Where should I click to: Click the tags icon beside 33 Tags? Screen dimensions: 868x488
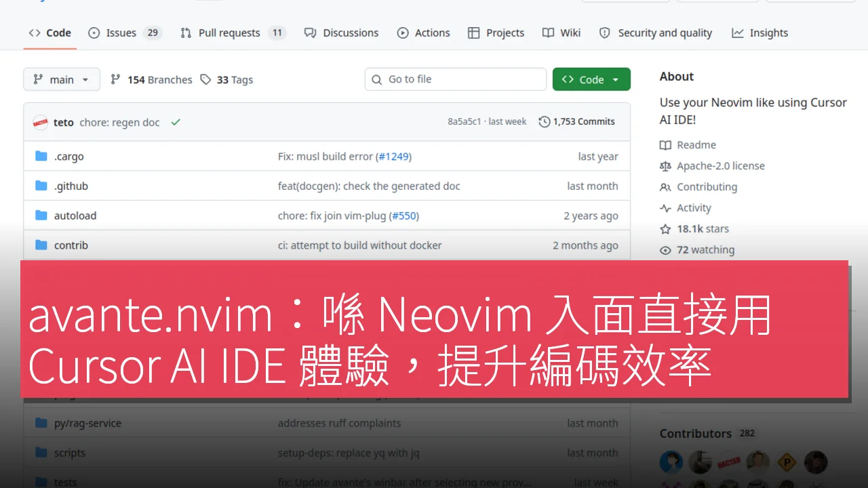coord(205,80)
